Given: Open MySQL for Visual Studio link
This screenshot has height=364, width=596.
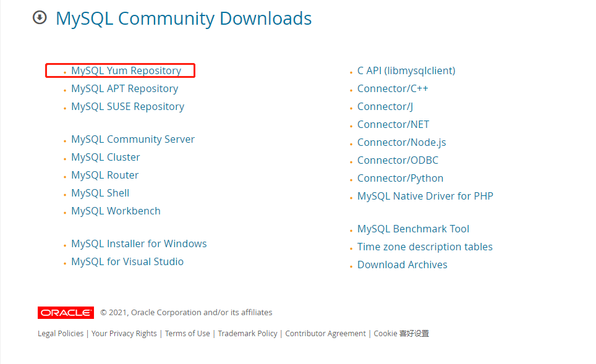Looking at the screenshot, I should [x=127, y=261].
